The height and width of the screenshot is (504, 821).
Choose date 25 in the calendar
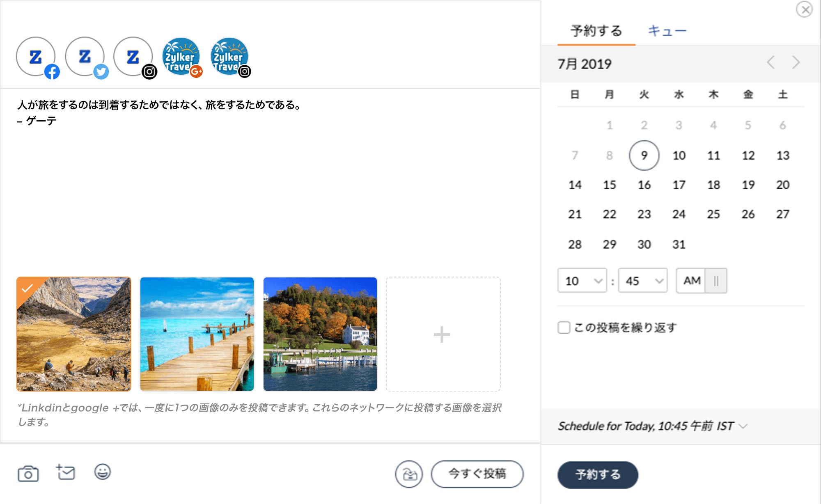point(713,214)
